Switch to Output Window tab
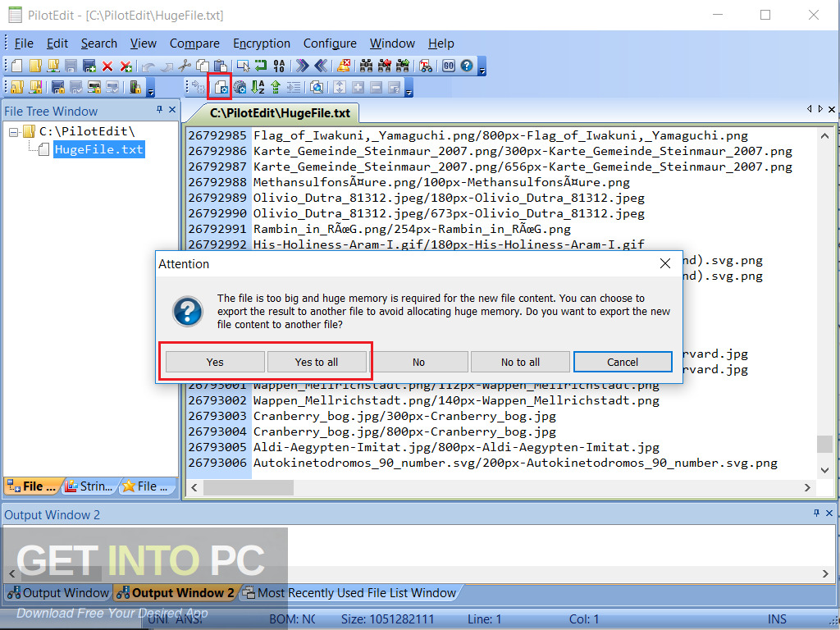 [x=58, y=593]
